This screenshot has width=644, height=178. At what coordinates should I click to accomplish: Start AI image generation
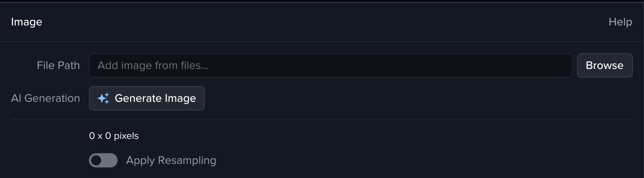coord(147,98)
